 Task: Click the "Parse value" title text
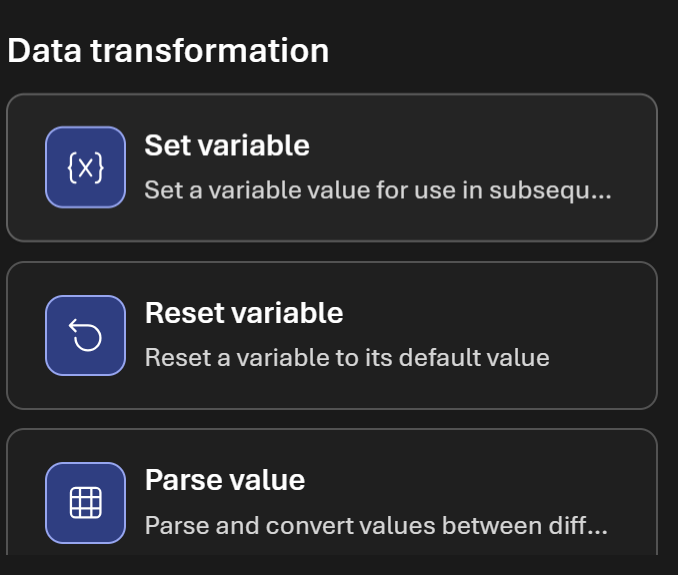point(225,480)
